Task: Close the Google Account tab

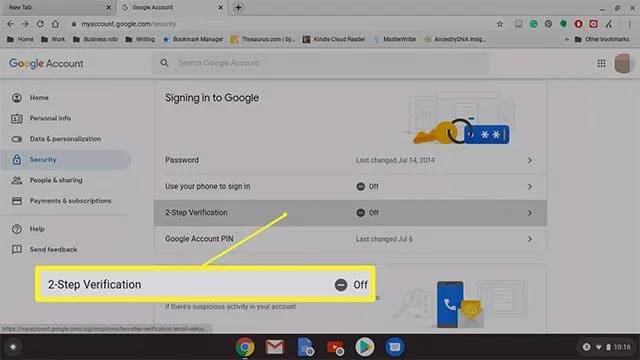Action: tap(220, 7)
